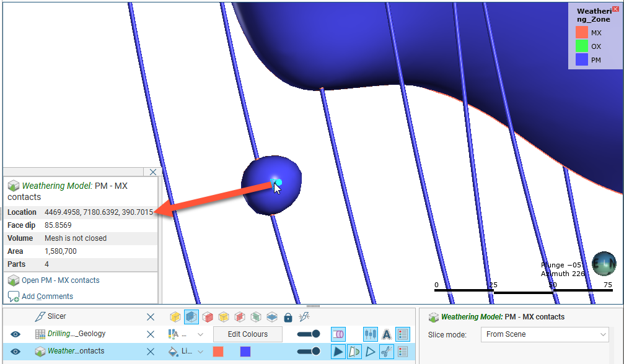Hide the Weathering contacts layer with eye icon
The image size is (624, 364).
(15, 352)
